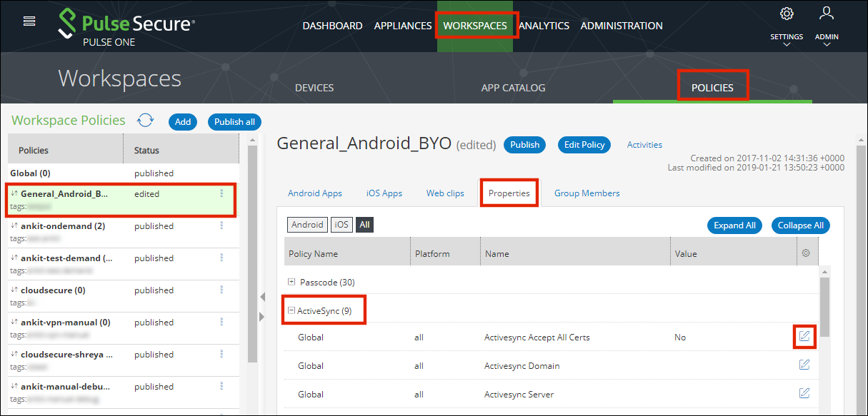
Task: Open table column settings gear
Action: [x=806, y=253]
